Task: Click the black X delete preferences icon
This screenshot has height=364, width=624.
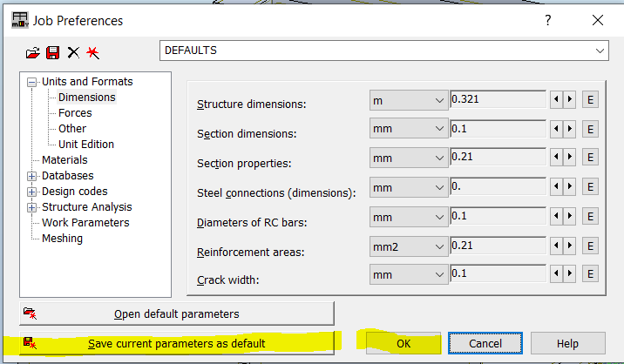Action: point(72,52)
